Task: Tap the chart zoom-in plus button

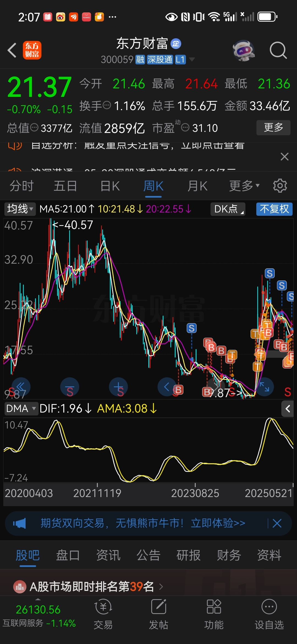Action: coord(119,387)
